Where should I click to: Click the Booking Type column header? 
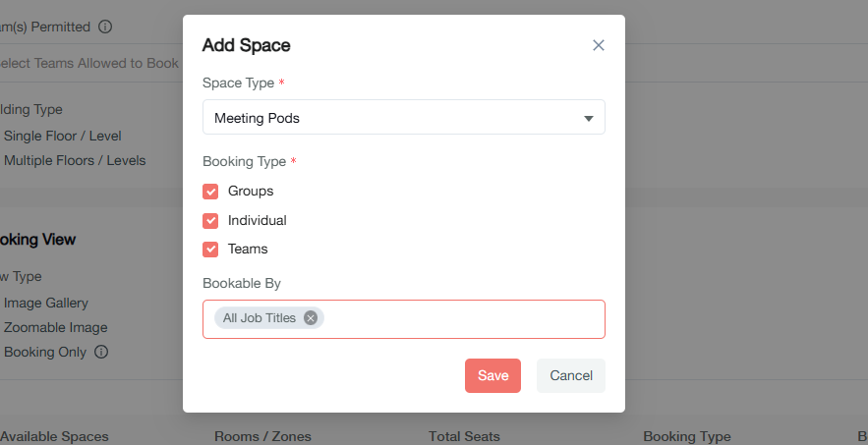[x=686, y=436]
